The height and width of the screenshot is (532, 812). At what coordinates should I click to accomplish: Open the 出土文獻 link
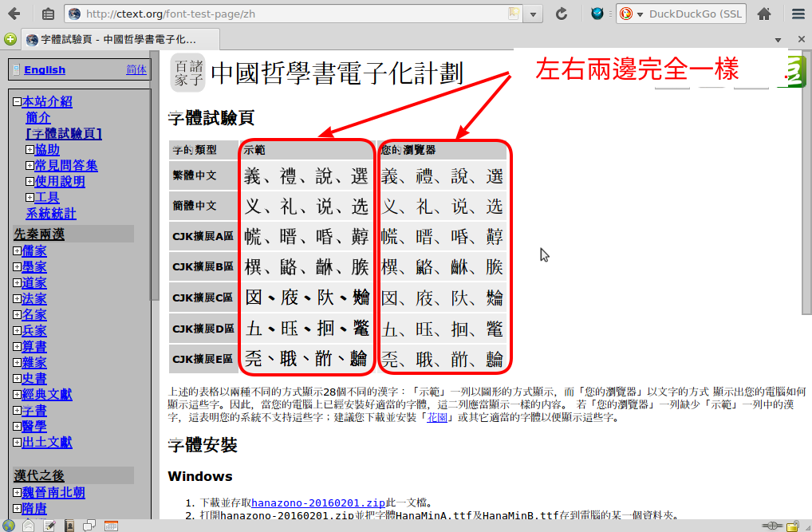(x=47, y=443)
